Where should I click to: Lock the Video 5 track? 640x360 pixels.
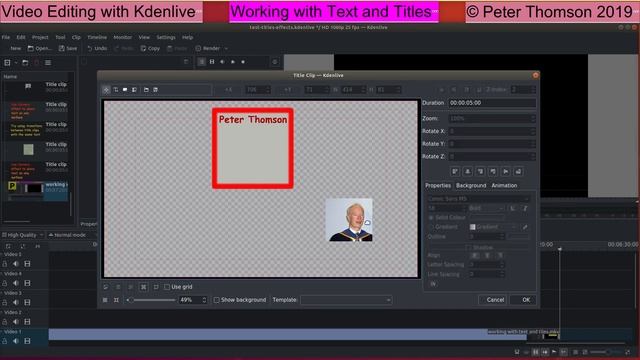(x=5, y=264)
